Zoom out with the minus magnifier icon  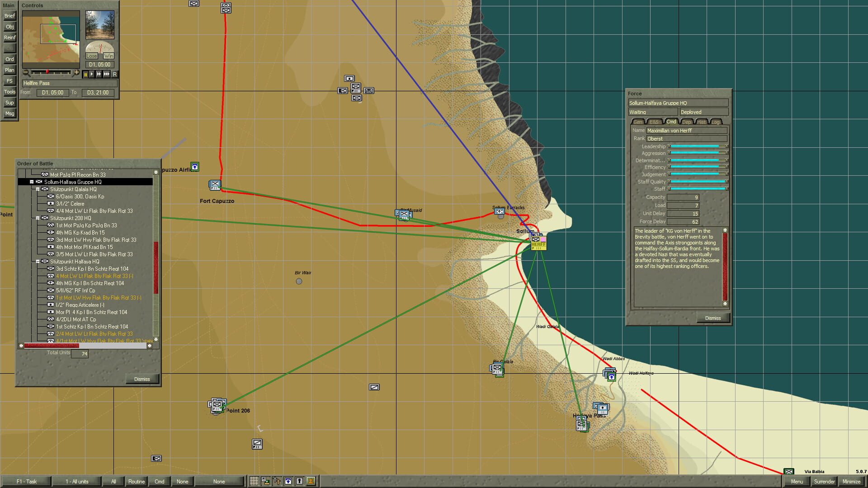tap(25, 72)
